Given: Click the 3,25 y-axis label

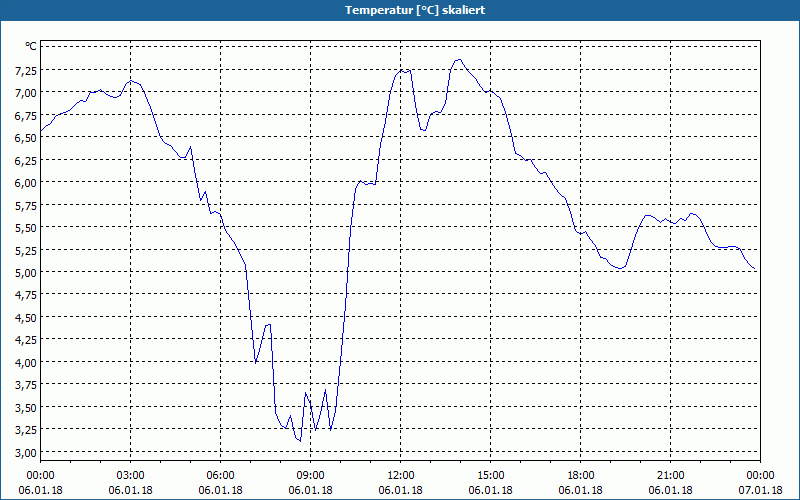Looking at the screenshot, I should (x=26, y=430).
